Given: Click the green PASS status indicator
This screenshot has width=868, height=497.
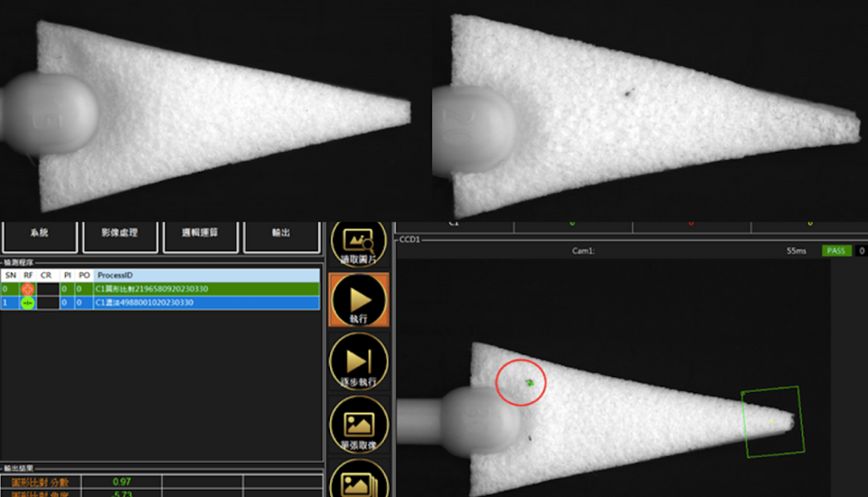Looking at the screenshot, I should [835, 250].
